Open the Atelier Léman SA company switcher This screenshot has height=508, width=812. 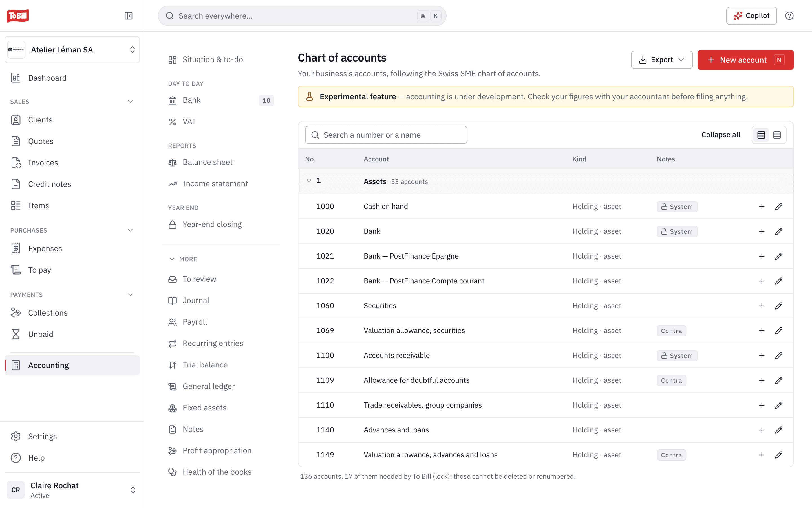[72, 50]
